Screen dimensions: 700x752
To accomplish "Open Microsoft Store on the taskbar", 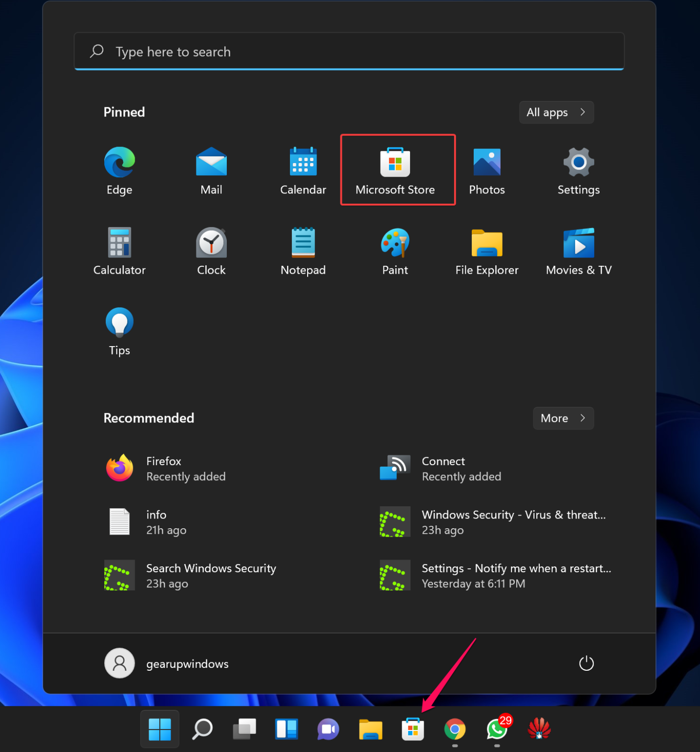I will coord(413,729).
